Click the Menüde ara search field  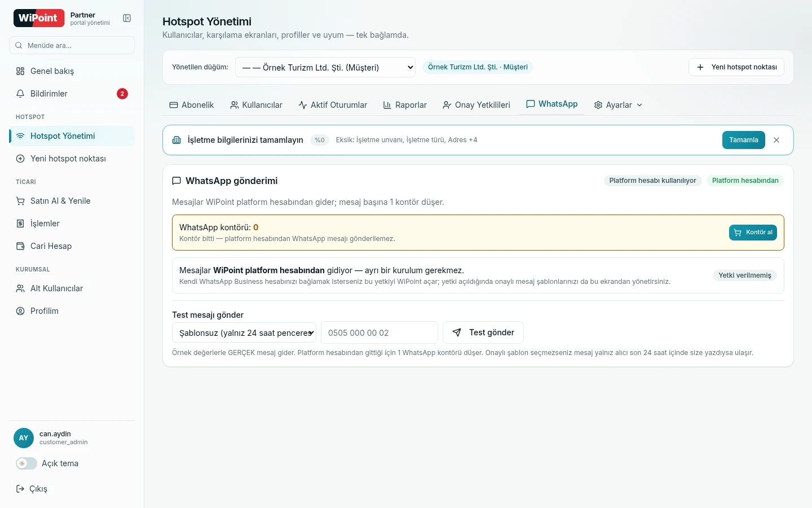72,45
